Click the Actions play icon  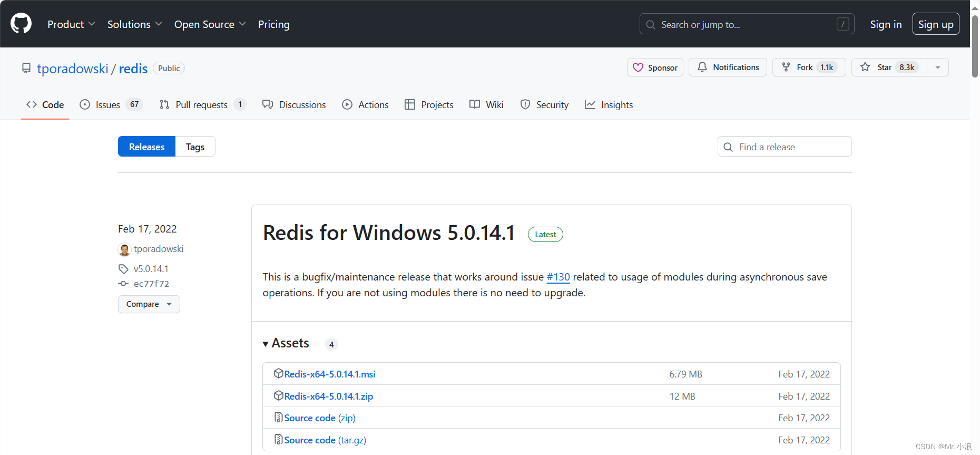click(x=347, y=104)
